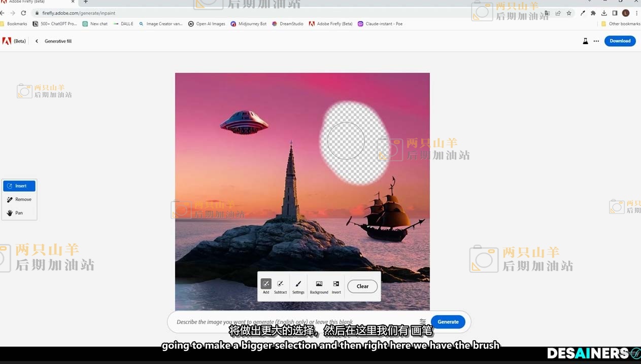Click the Generate button

tap(448, 322)
